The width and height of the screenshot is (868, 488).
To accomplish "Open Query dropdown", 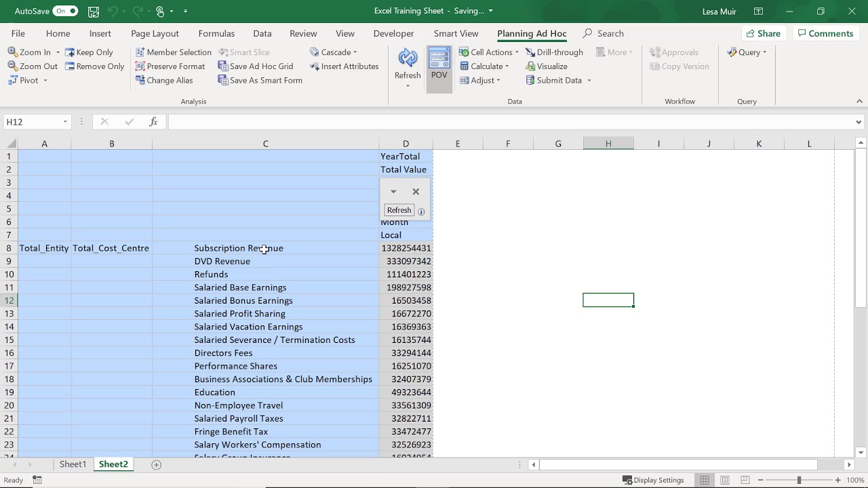I will 747,52.
